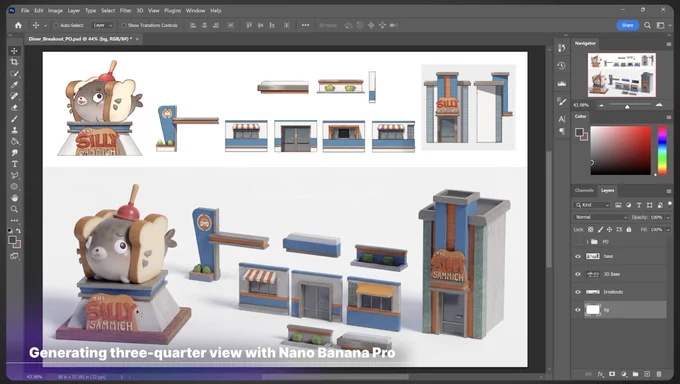680x384 pixels.
Task: Open more align options ellipsis
Action: click(305, 25)
